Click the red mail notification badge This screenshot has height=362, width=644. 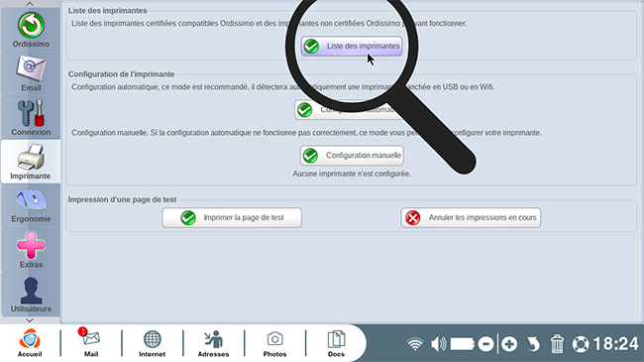[x=82, y=331]
